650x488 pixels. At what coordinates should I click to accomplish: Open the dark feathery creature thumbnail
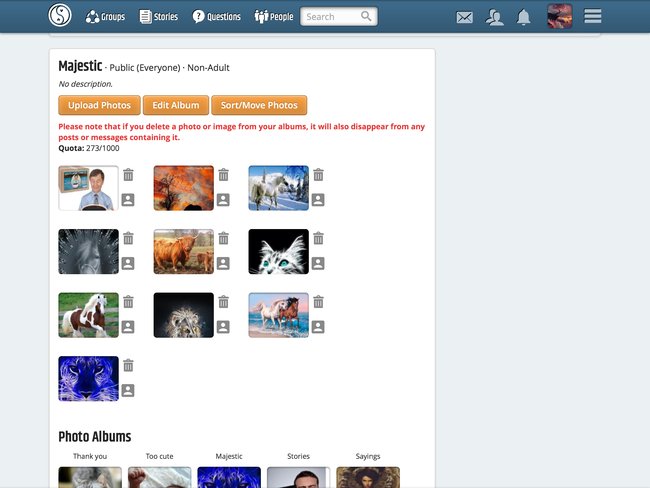(x=184, y=315)
